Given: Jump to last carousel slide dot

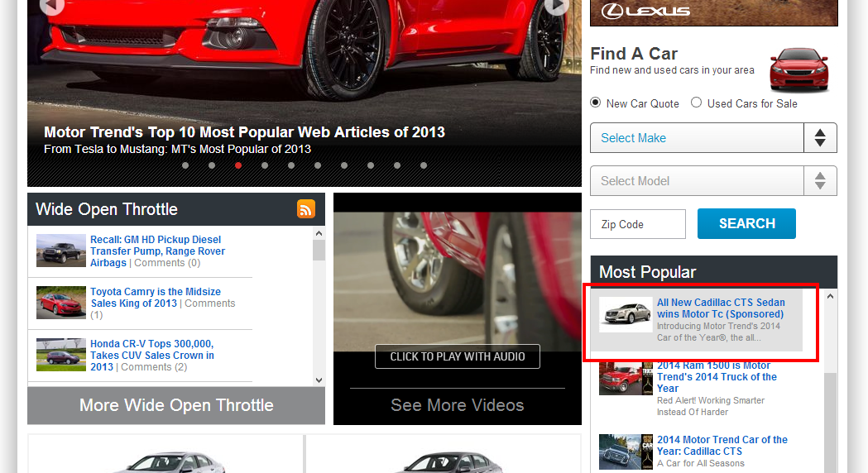Looking at the screenshot, I should click(x=424, y=165).
